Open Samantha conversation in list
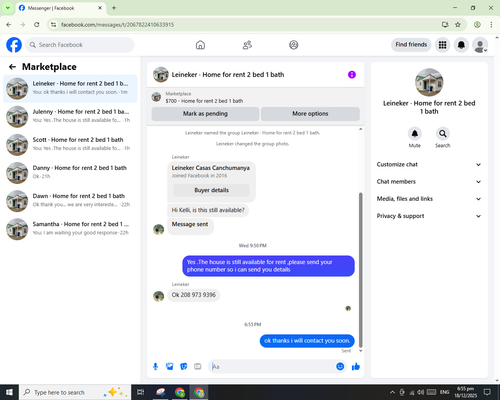 (70, 229)
